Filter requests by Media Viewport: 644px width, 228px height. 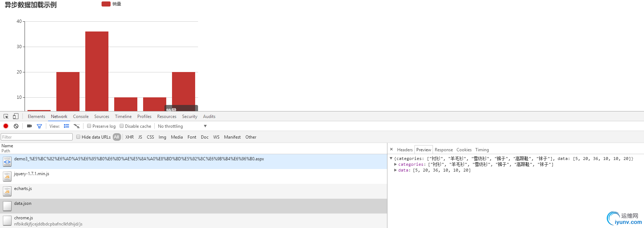click(177, 137)
